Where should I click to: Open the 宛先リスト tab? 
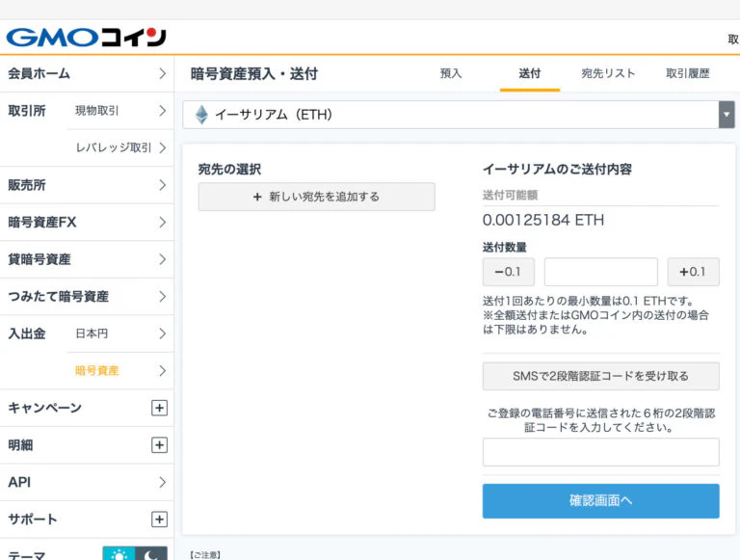(x=608, y=73)
